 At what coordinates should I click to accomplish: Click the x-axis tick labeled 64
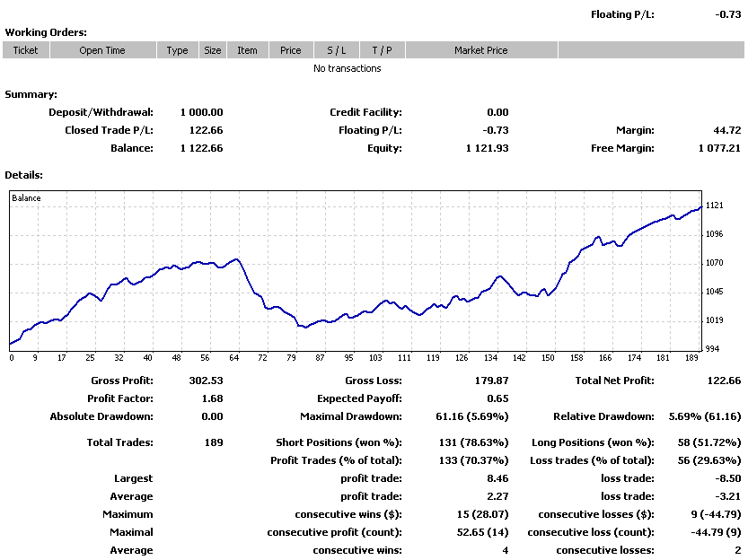(233, 357)
